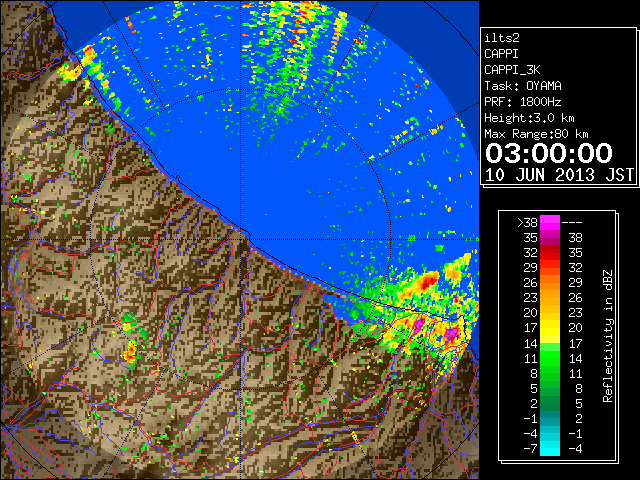This screenshot has height=480, width=640.
Task: Click the 'CAPPI_3K' product text
Action: point(512,70)
